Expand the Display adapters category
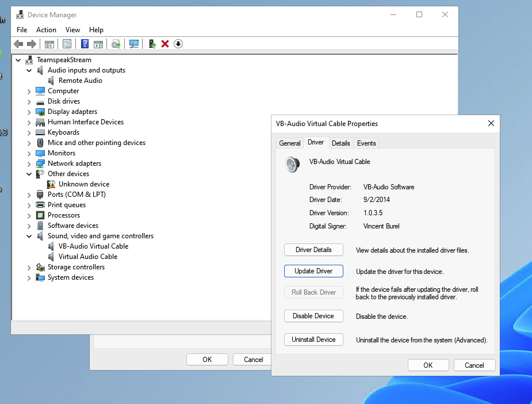Image resolution: width=532 pixels, height=404 pixels. [29, 112]
